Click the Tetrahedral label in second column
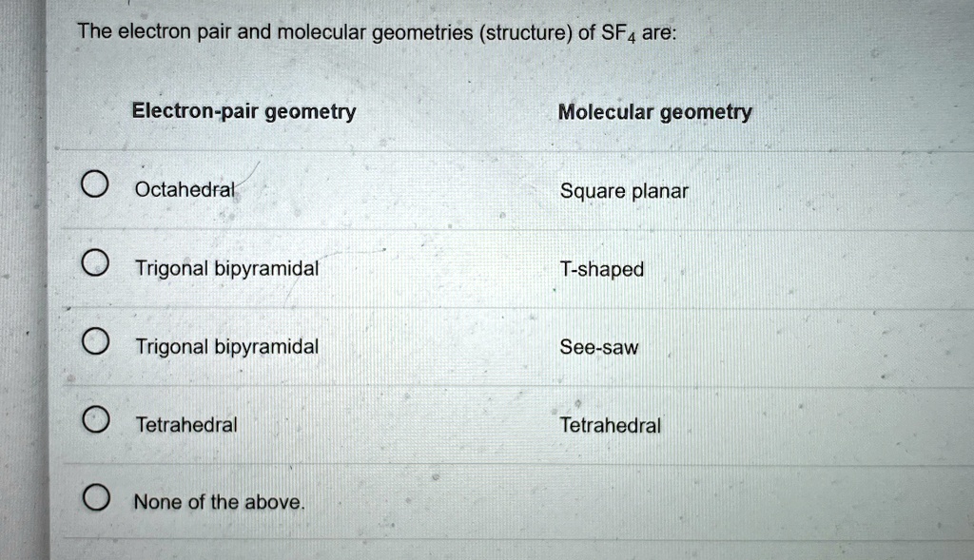 pos(610,426)
